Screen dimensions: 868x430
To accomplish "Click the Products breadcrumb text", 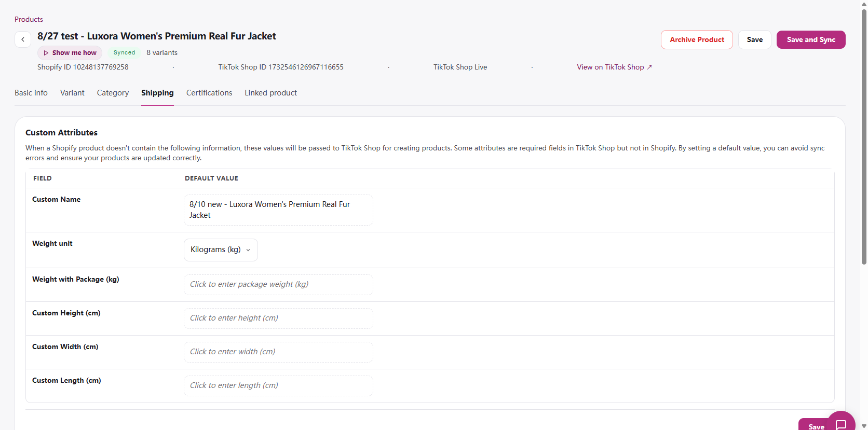I will (29, 20).
